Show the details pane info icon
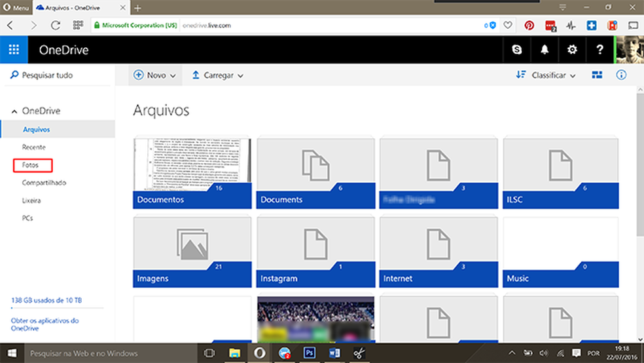644x363 pixels. click(x=621, y=75)
